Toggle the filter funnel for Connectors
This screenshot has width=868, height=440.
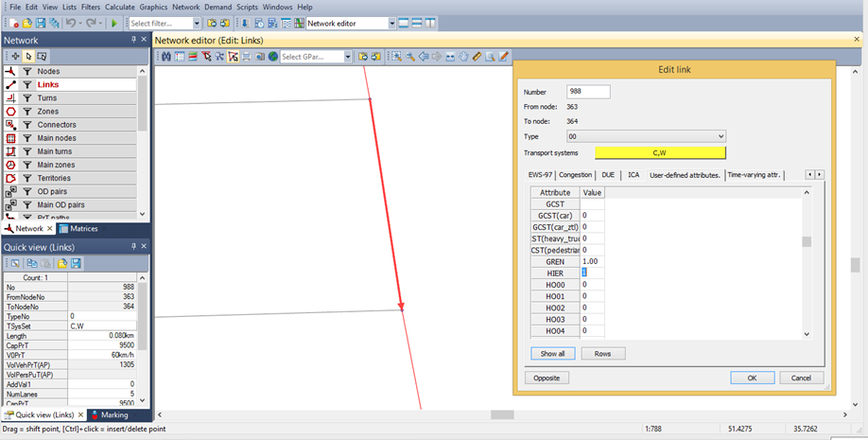click(27, 125)
